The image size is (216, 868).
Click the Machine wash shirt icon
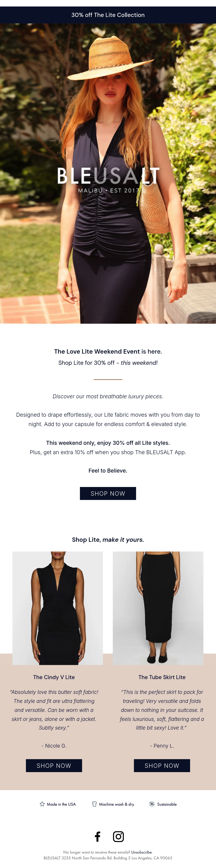(94, 804)
